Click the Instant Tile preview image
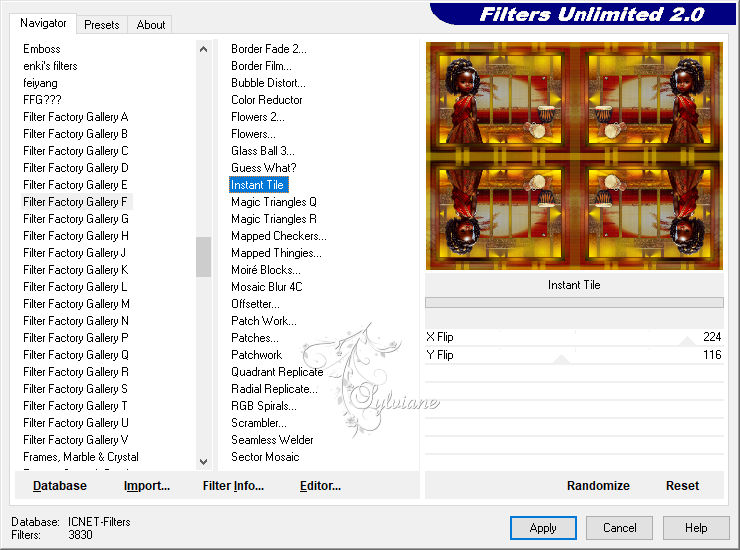Viewport: 740px width, 550px height. point(574,156)
